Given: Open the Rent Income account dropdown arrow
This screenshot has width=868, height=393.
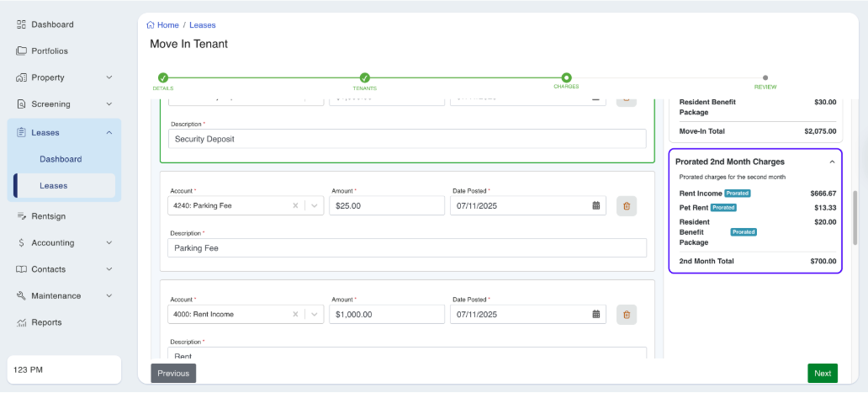Looking at the screenshot, I should (315, 315).
